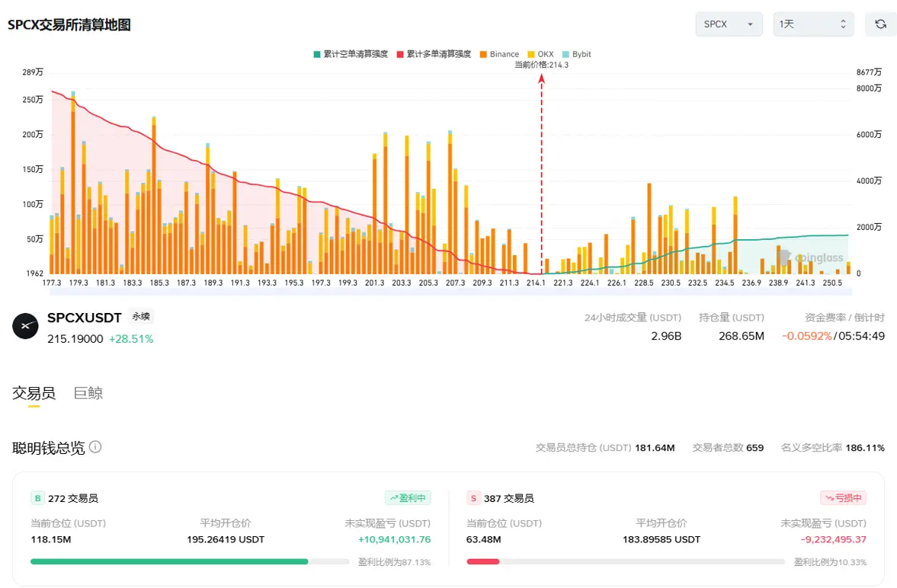Screen dimensions: 897x588
Task: Click the 亏损中 status tag
Action: 843,497
